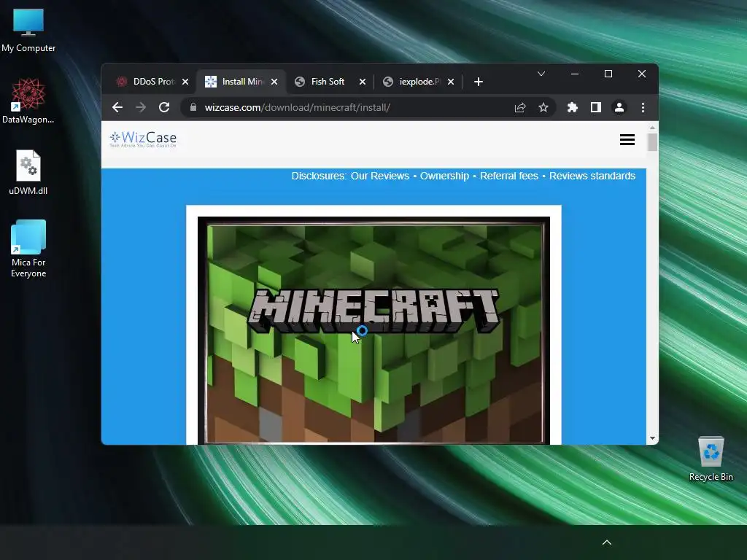The height and width of the screenshot is (560, 747).
Task: Open the Extensions puzzle icon
Action: point(572,108)
